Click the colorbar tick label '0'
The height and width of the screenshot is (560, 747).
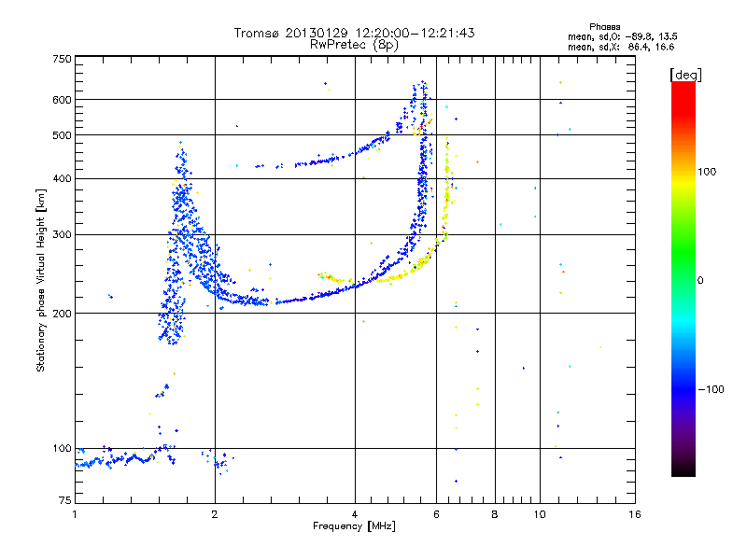point(700,280)
